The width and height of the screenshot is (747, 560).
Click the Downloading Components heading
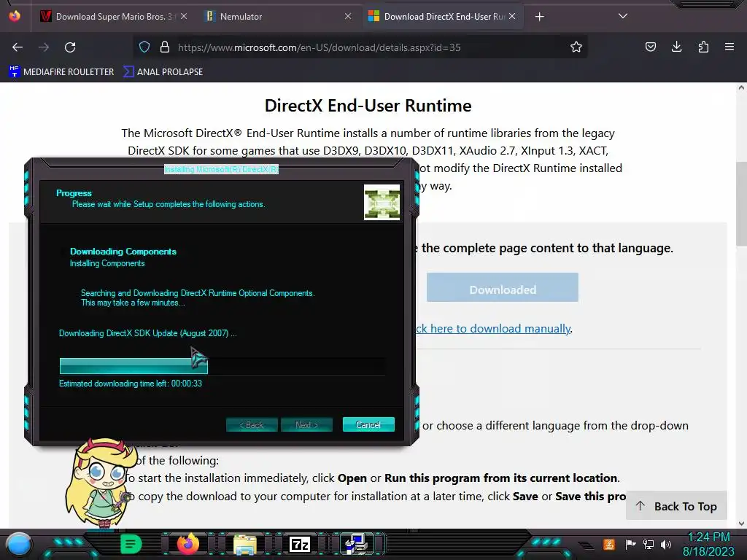(123, 252)
